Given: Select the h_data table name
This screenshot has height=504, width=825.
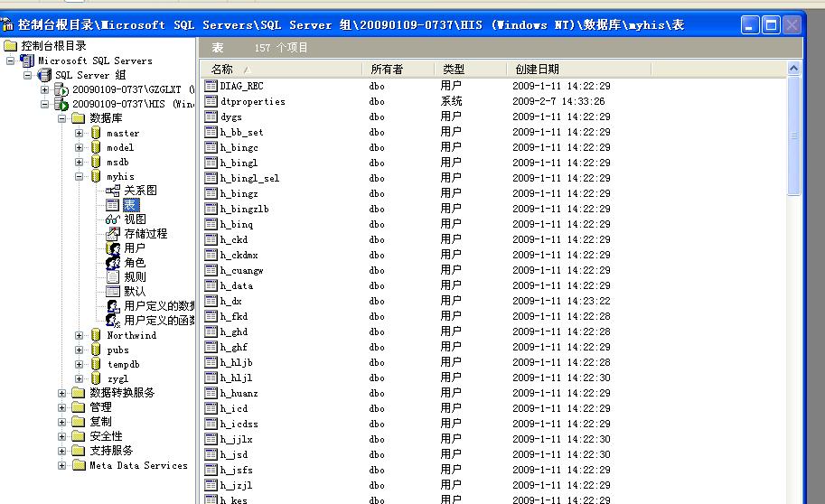Looking at the screenshot, I should pyautogui.click(x=236, y=285).
